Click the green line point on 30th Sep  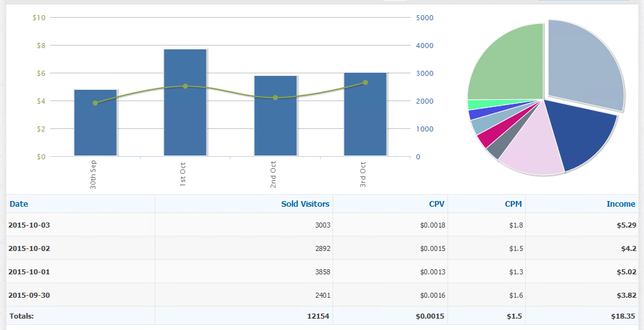click(x=95, y=103)
